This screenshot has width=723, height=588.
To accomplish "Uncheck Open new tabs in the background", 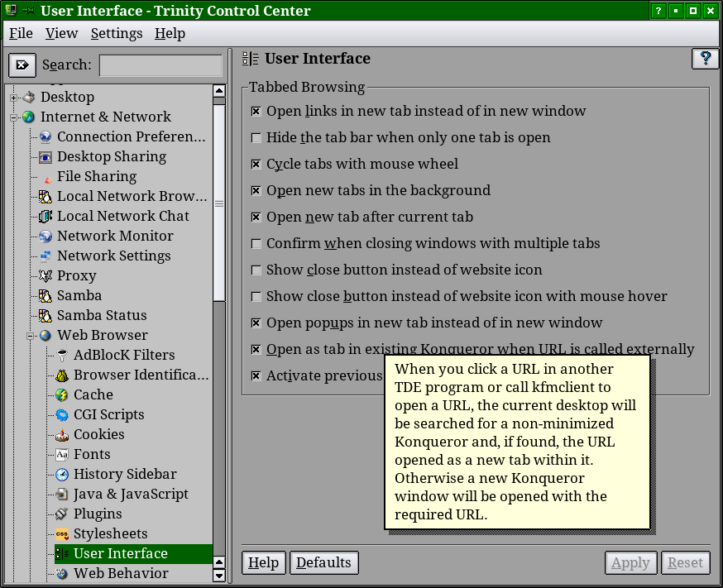I will tap(256, 190).
